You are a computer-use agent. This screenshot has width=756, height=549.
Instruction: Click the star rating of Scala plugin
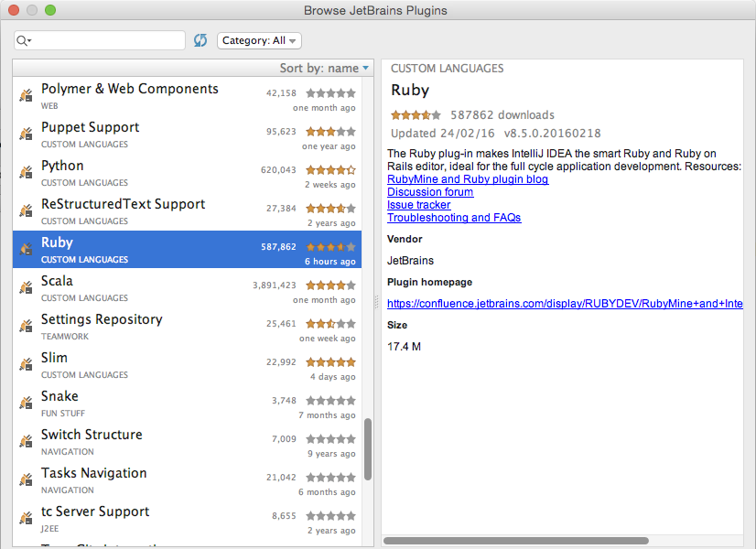pyautogui.click(x=330, y=285)
